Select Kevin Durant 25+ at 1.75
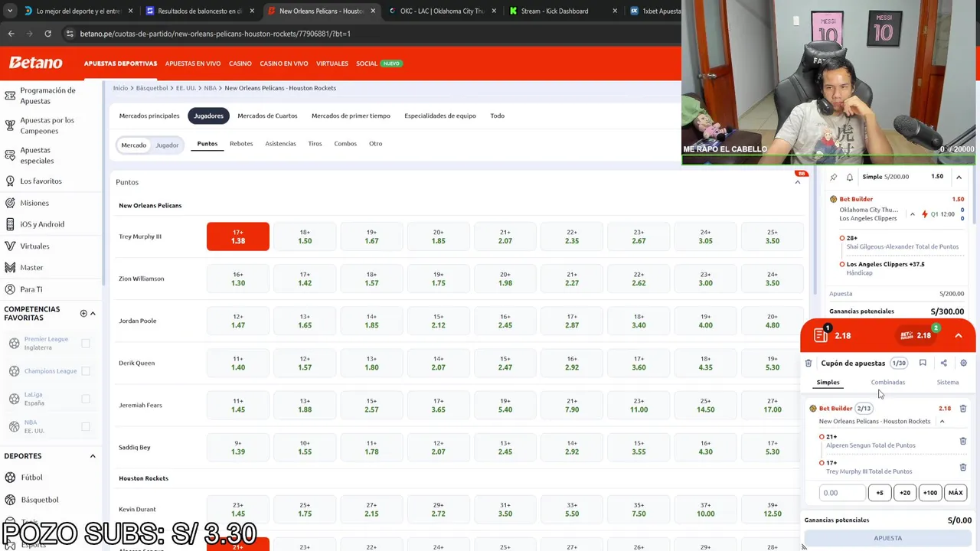 click(x=305, y=510)
